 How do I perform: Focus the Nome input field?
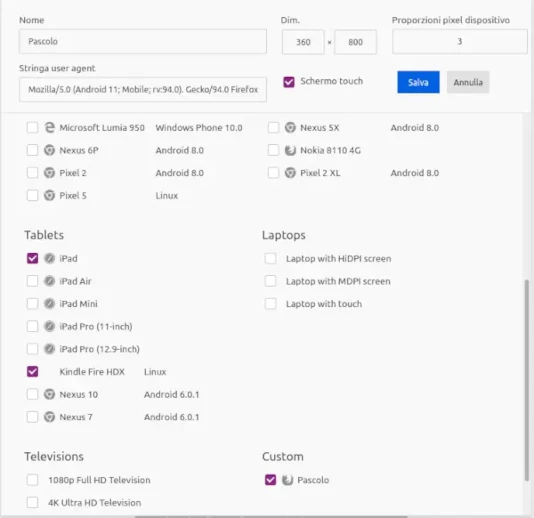click(143, 42)
